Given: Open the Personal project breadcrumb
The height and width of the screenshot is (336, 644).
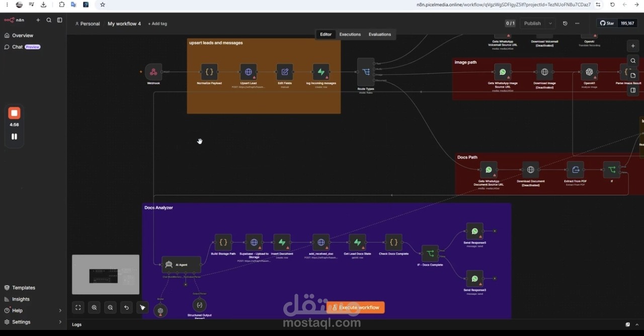Looking at the screenshot, I should 88,24.
